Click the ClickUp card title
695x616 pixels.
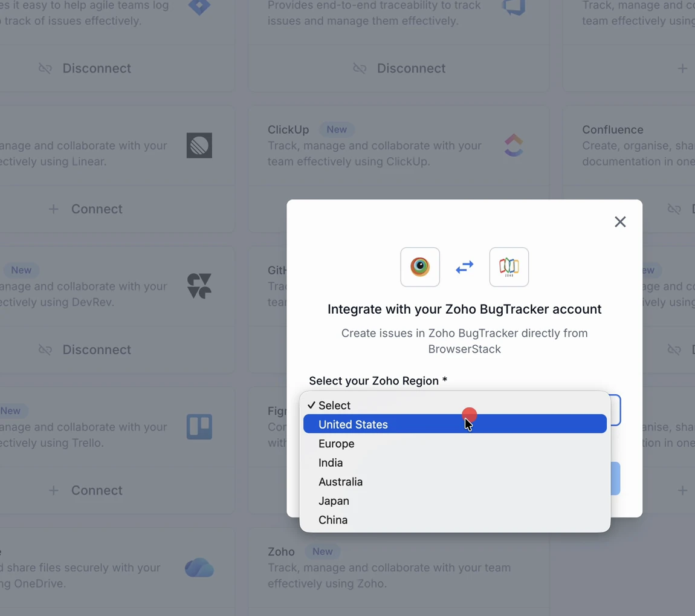(288, 129)
